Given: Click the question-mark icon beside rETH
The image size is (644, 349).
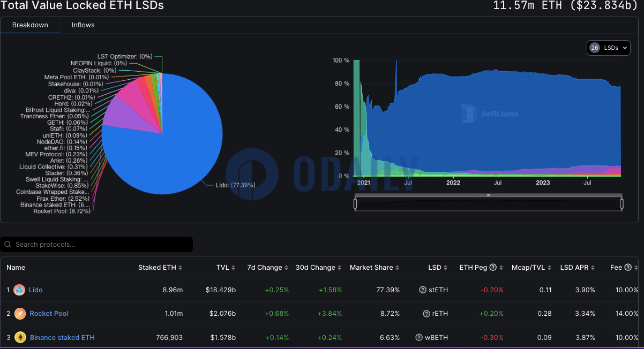Looking at the screenshot, I should 426,314.
